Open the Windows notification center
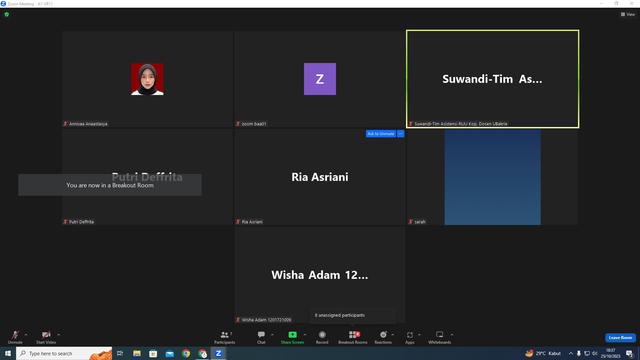 tap(629, 353)
